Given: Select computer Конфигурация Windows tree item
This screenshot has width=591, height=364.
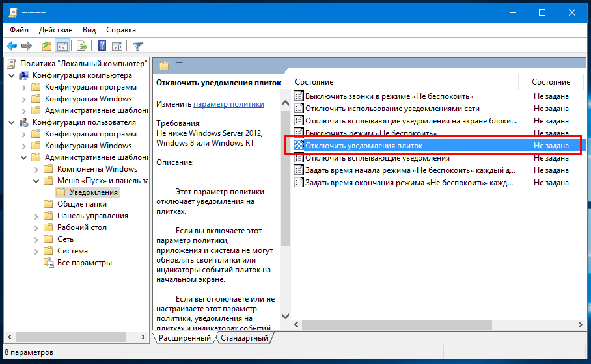Looking at the screenshot, I should coord(88,99).
